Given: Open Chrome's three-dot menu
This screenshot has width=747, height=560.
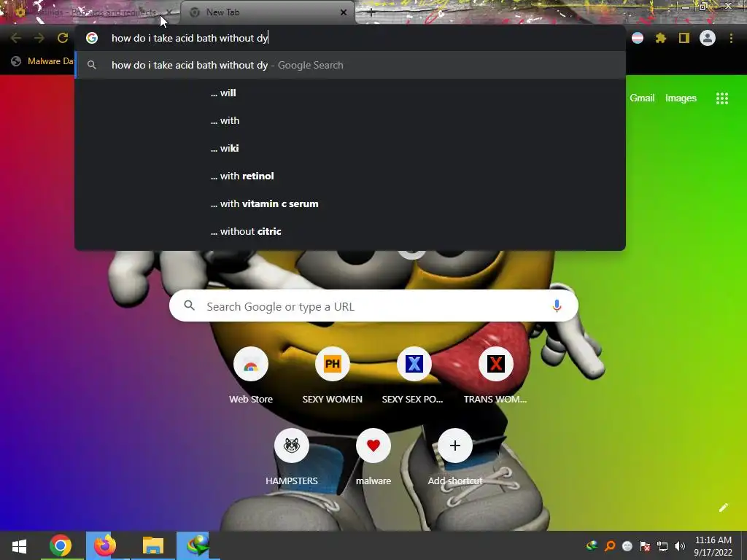Looking at the screenshot, I should (x=731, y=38).
